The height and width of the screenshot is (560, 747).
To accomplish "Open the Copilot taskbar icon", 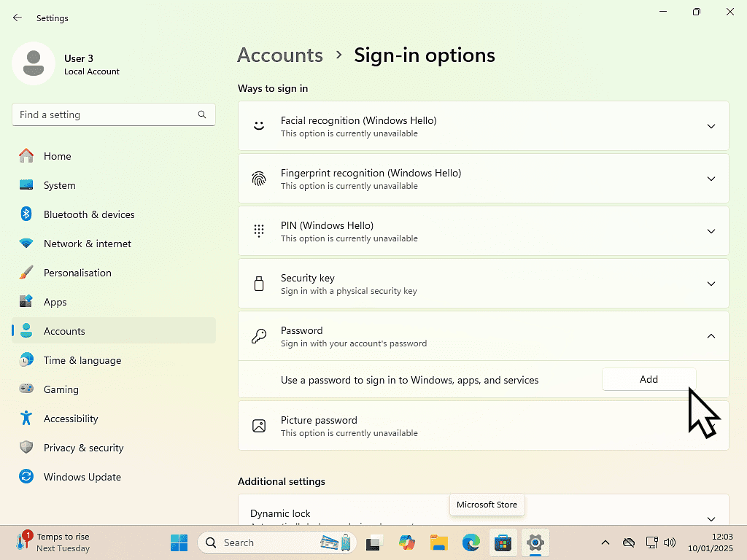I will click(x=407, y=542).
